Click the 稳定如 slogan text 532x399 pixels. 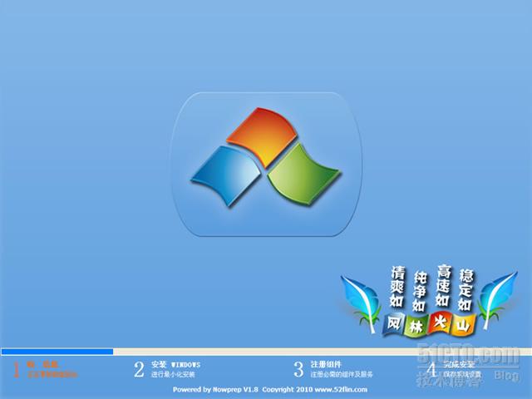(465, 290)
